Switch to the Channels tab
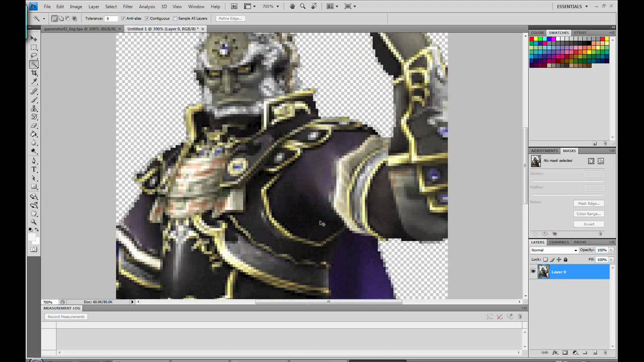This screenshot has height=362, width=644. tap(559, 242)
